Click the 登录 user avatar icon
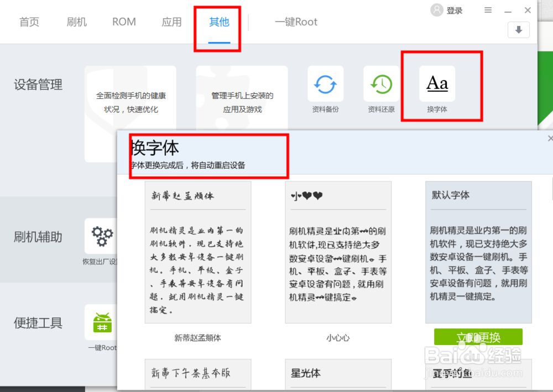The width and height of the screenshot is (553, 392). [437, 10]
